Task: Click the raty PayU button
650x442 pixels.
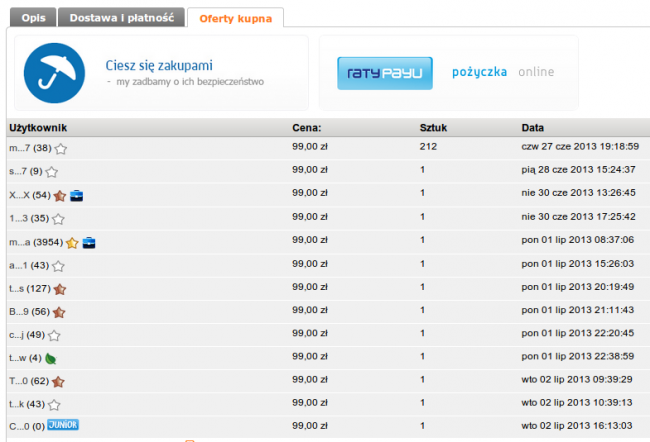Action: [385, 73]
